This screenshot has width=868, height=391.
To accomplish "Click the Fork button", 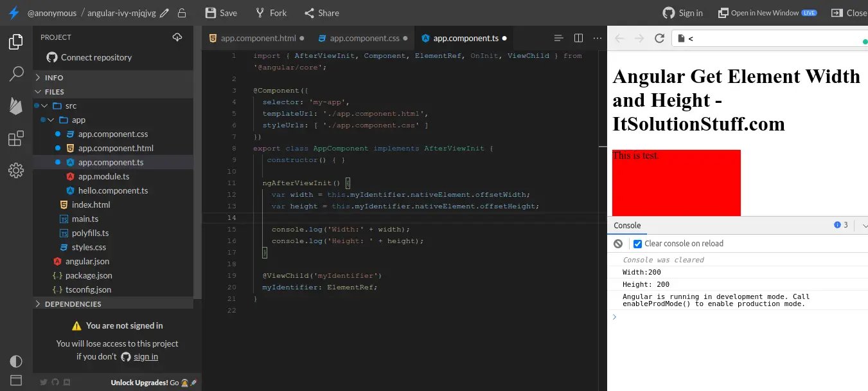I will click(x=271, y=13).
